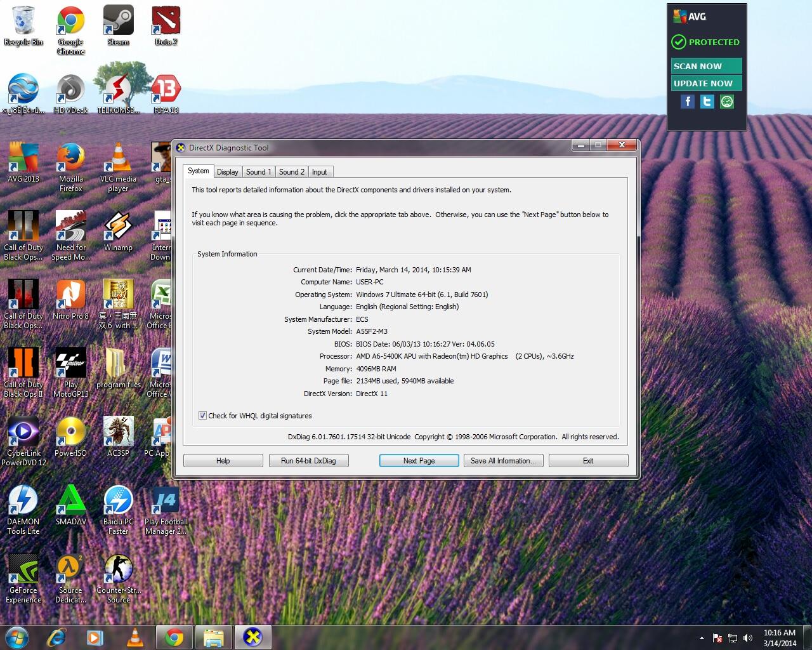Open AVG widget Facebook icon
Screen dimensions: 812x650
(688, 102)
